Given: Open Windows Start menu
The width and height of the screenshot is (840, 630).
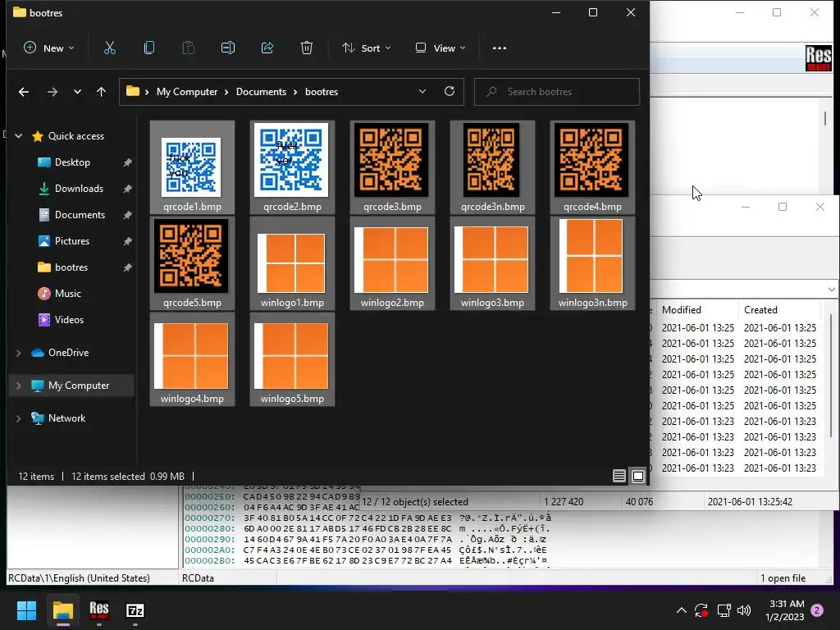Looking at the screenshot, I should point(26,610).
